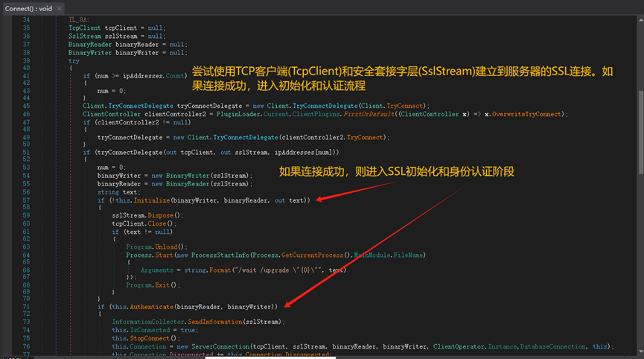The height and width of the screenshot is (359, 644).
Task: Click the InformationCollector class on line 73
Action: point(148,322)
